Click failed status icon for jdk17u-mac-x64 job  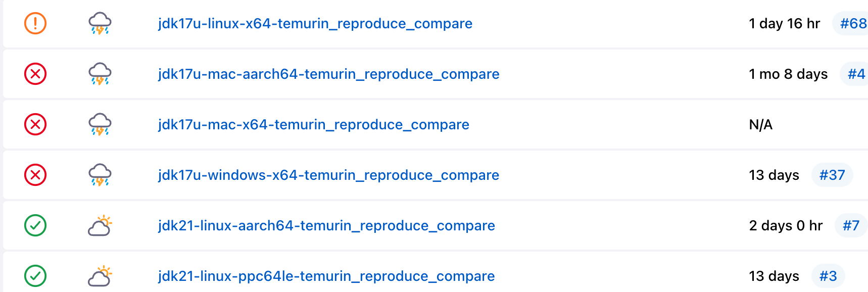pos(35,124)
